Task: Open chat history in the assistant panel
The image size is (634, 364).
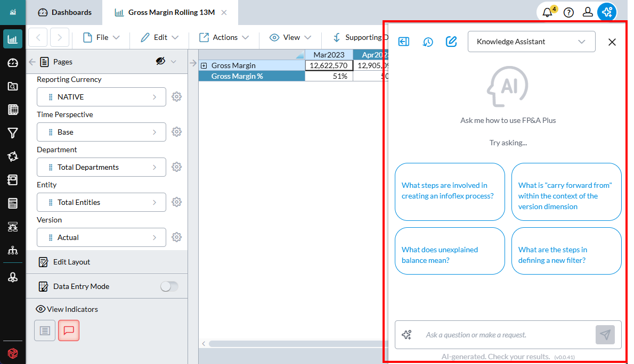Action: click(x=428, y=42)
